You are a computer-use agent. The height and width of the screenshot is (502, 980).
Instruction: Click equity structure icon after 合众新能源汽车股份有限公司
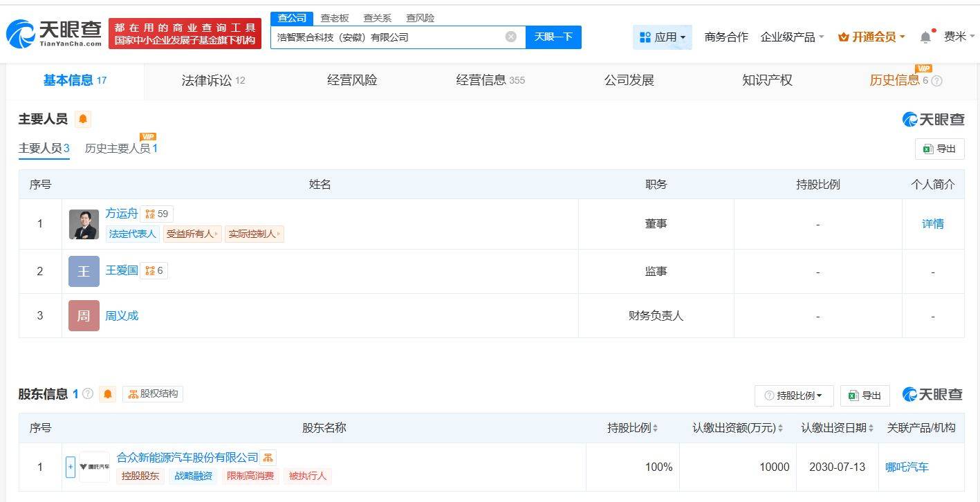pos(268,458)
